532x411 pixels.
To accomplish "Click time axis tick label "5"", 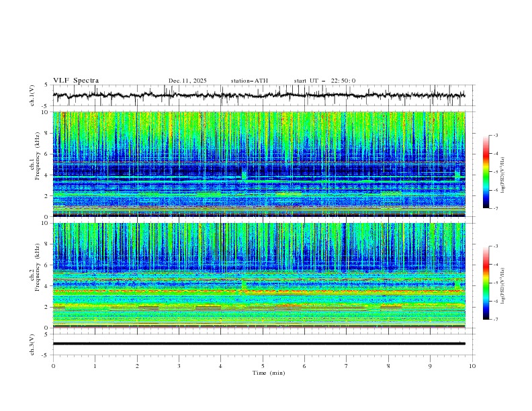I will click(263, 366).
